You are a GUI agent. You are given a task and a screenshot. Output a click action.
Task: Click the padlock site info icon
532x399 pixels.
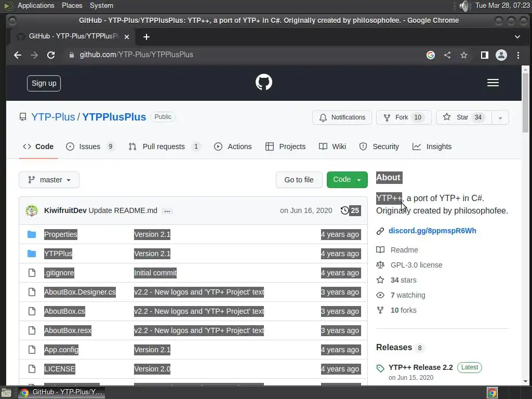pos(71,55)
